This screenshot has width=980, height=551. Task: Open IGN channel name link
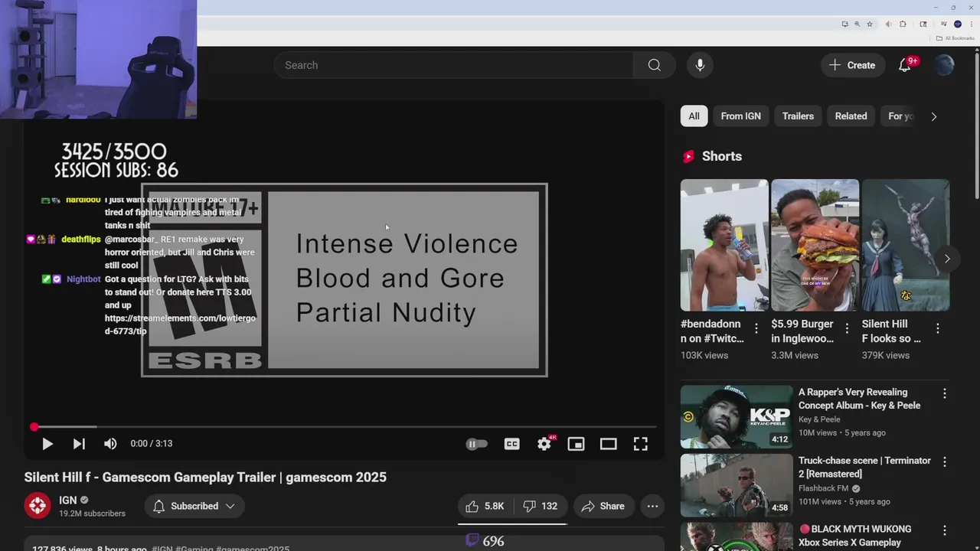pos(68,500)
